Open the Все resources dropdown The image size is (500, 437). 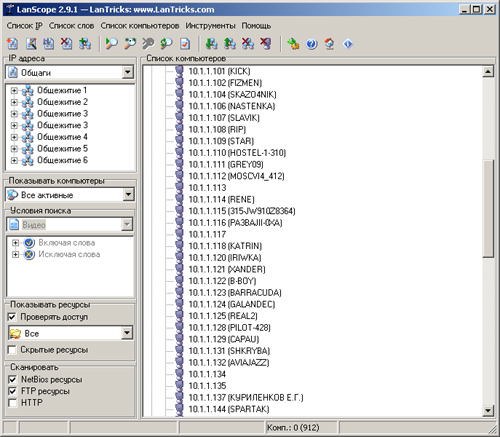point(127,333)
